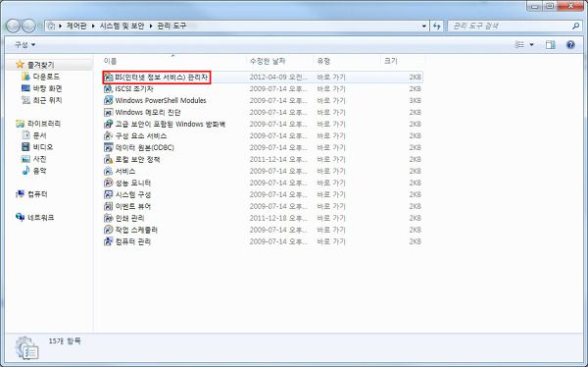588x367 pixels.
Task: Select the 인쇄 관리 icon
Action: click(109, 218)
